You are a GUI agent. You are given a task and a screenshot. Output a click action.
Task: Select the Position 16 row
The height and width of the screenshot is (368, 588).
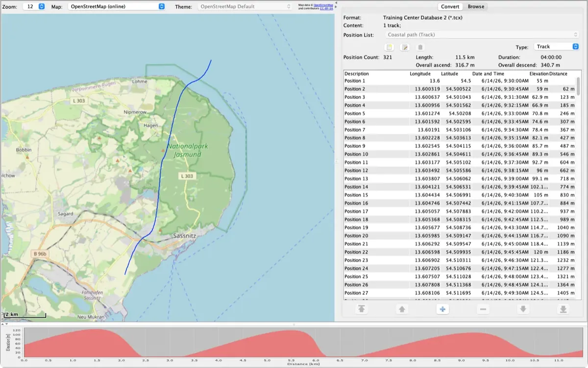(x=460, y=203)
